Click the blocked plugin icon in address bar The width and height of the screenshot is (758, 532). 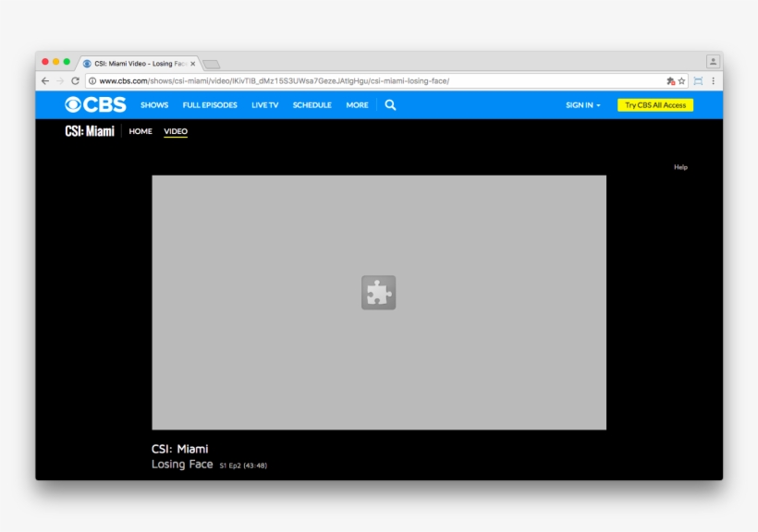pyautogui.click(x=670, y=81)
